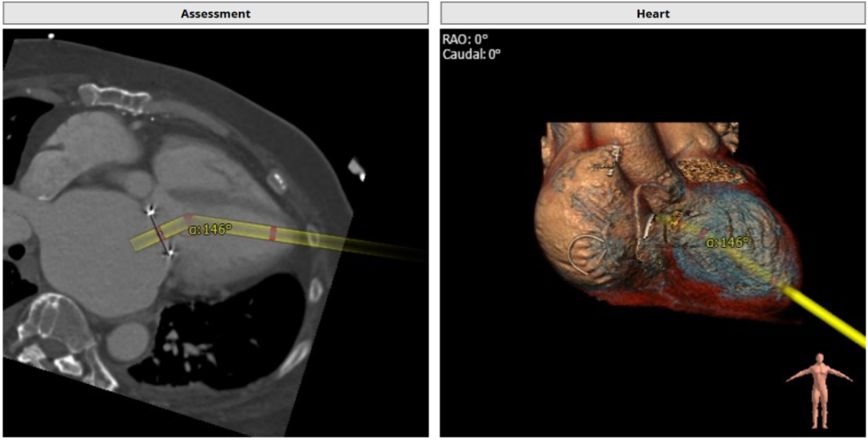Viewport: 868px width, 440px height.
Task: Click the black measurement line between the calipers
Action: click(x=161, y=234)
